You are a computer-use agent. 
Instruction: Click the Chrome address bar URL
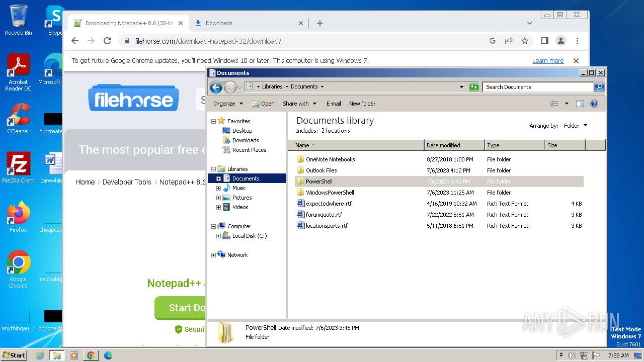point(208,41)
